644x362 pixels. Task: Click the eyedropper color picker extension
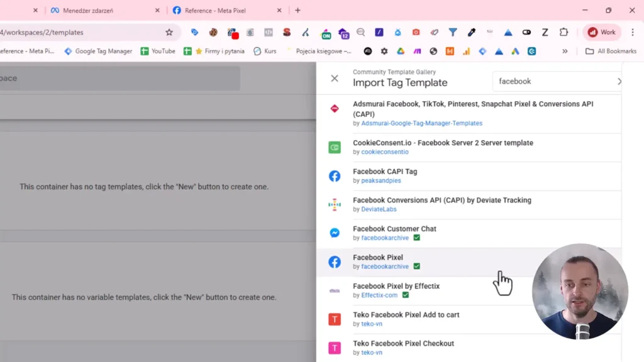(x=472, y=33)
